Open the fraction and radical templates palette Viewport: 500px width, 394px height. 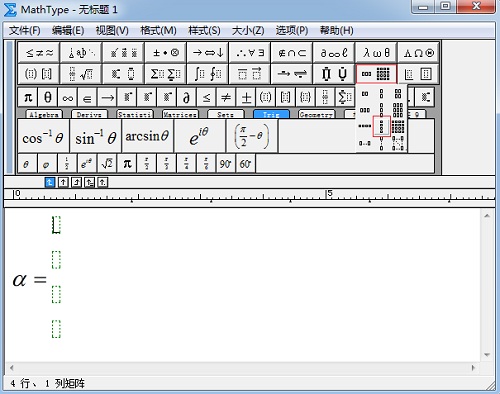(81, 74)
